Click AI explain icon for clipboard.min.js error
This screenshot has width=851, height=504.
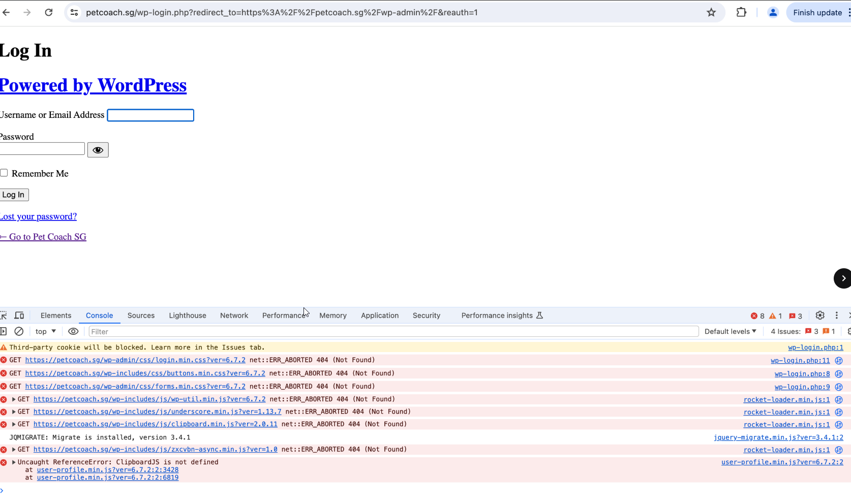[839, 425]
